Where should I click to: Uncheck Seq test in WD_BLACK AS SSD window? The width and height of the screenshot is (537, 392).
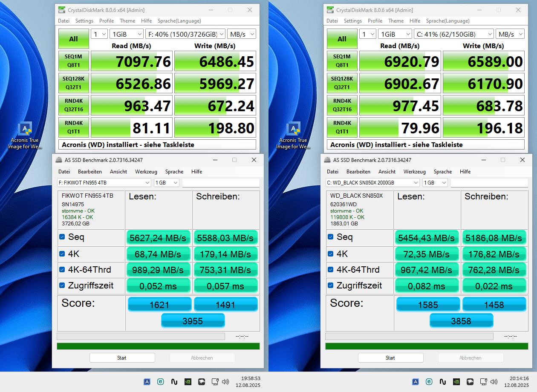(331, 237)
